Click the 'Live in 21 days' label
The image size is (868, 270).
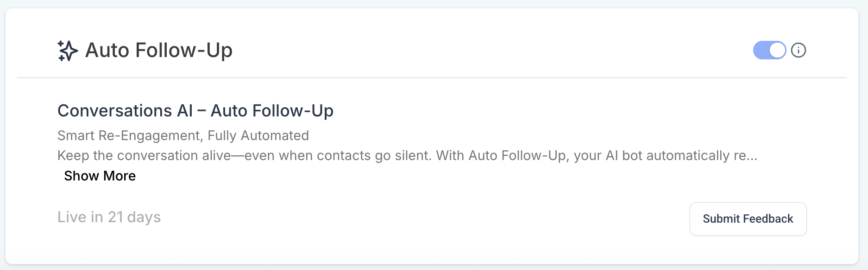coord(109,217)
